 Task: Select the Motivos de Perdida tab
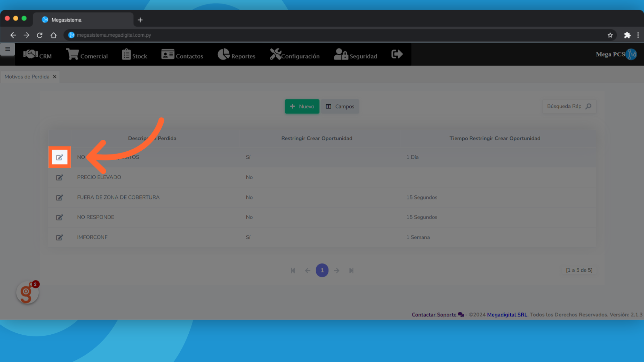coord(27,77)
